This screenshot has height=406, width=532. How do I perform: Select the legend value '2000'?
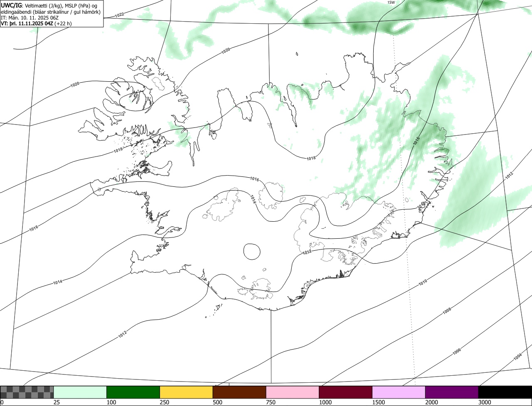click(x=431, y=402)
